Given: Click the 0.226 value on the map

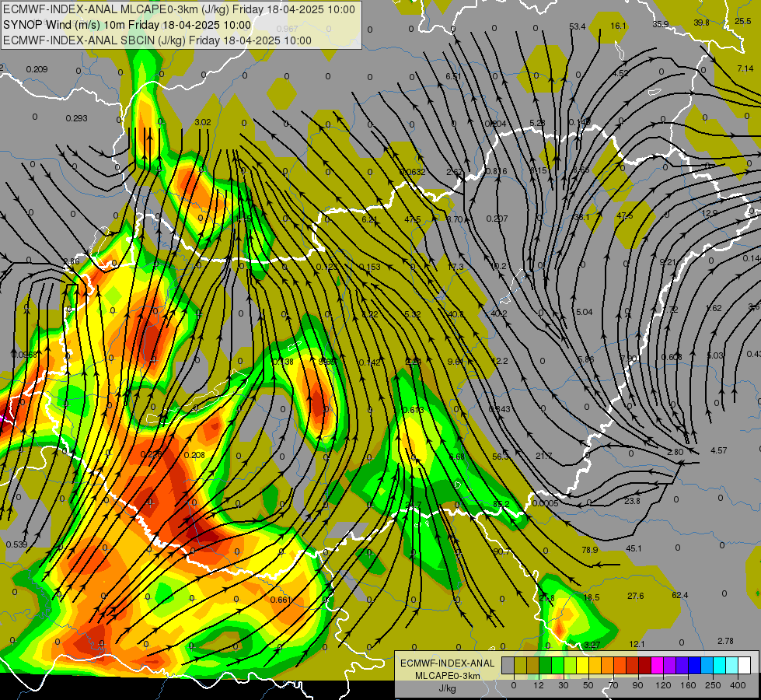Looking at the screenshot, I should coord(151,454).
